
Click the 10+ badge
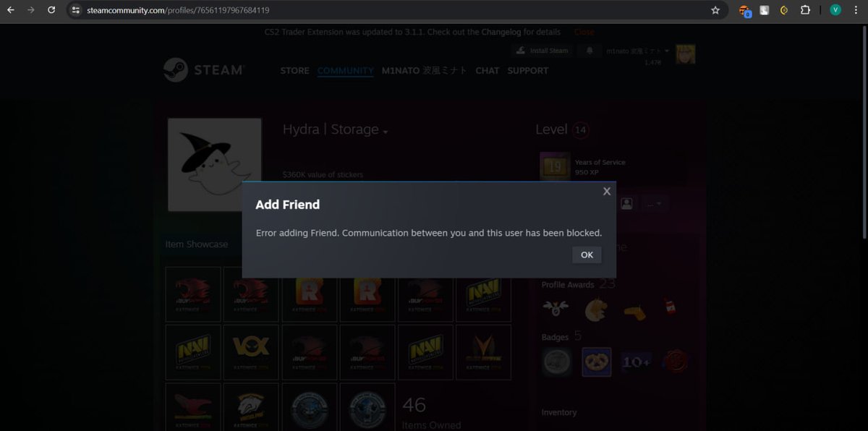[636, 362]
